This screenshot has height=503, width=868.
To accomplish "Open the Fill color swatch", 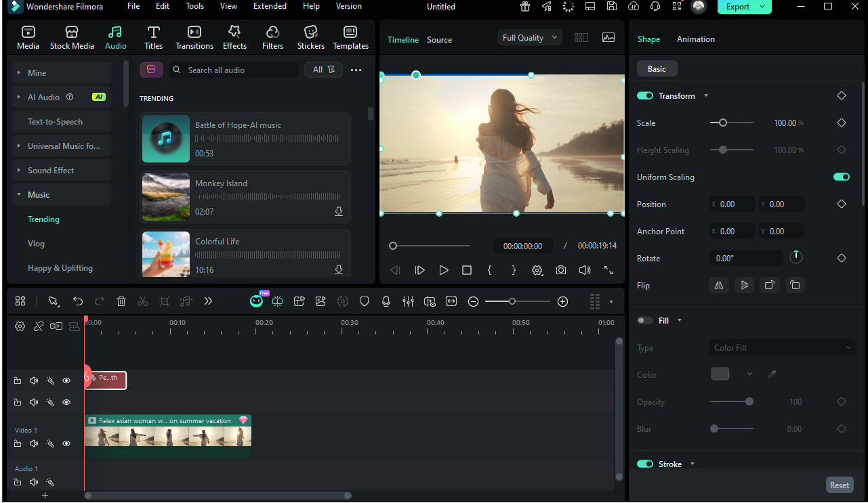I will click(720, 374).
